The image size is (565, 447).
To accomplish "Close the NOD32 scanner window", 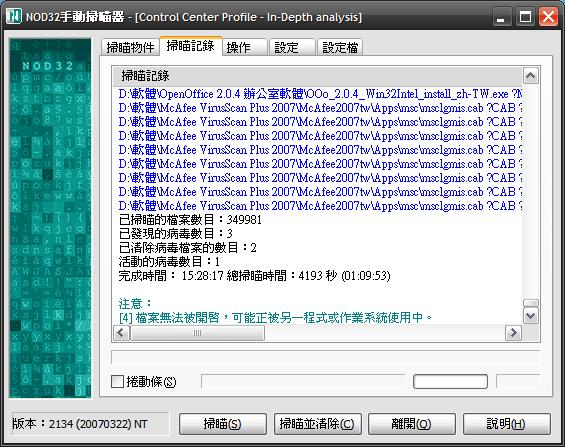I will tap(548, 17).
